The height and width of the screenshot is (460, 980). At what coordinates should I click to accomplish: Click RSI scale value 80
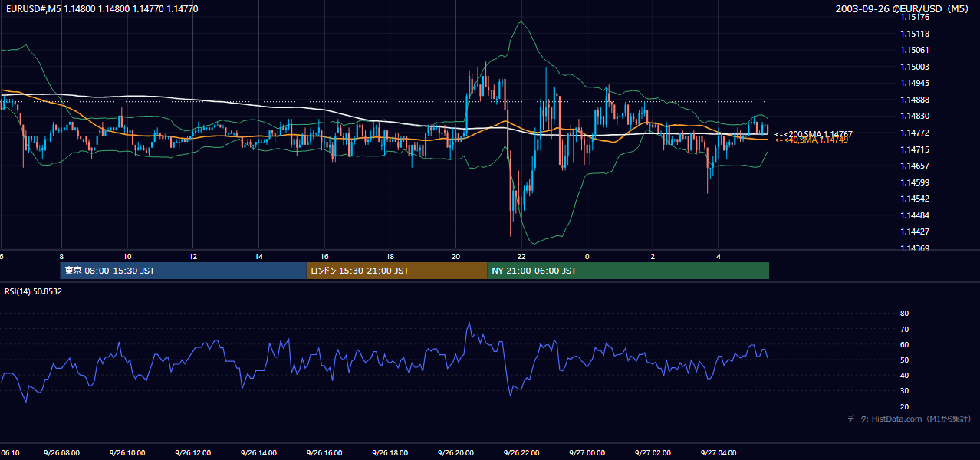pyautogui.click(x=904, y=314)
